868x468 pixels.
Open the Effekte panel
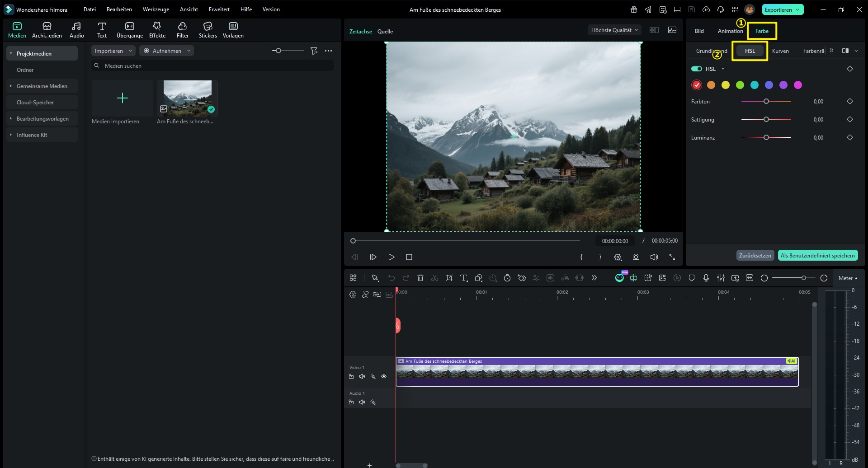(157, 29)
